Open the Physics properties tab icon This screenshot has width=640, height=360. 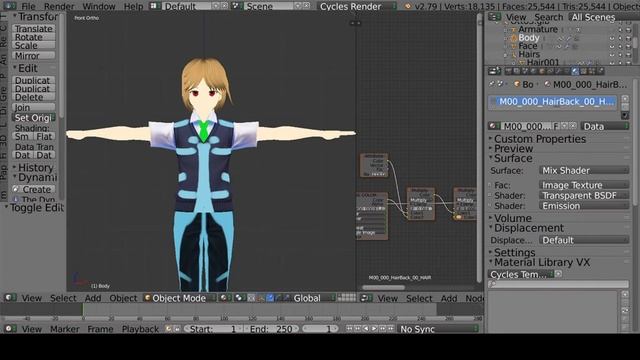[601, 71]
